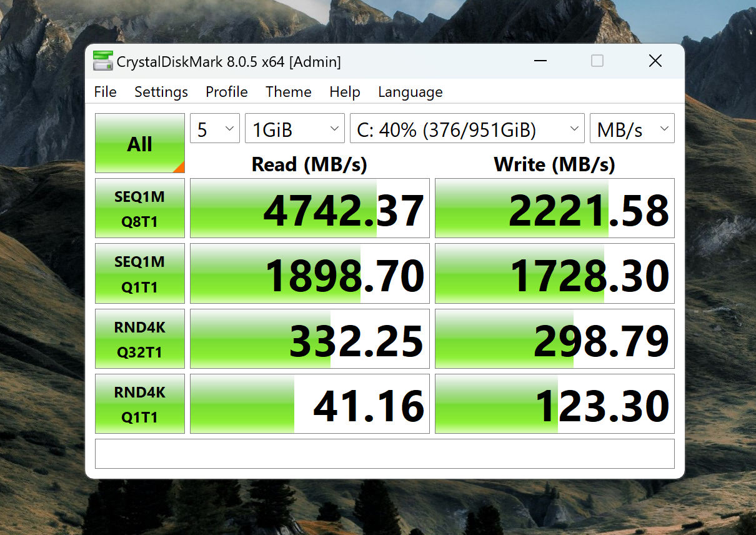Viewport: 756px width, 535px height.
Task: Click the 123.30 random write result
Action: pyautogui.click(x=555, y=403)
